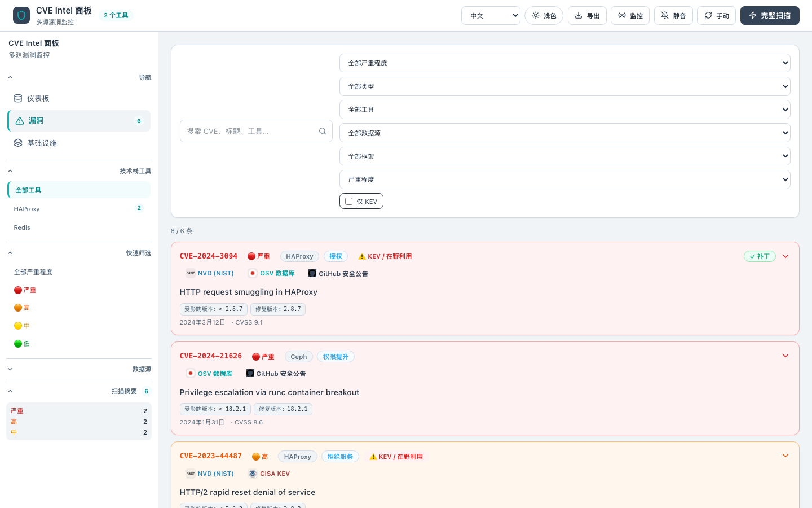Enable the KEV only (仅 KEV) checkbox
The width and height of the screenshot is (812, 508).
click(349, 202)
